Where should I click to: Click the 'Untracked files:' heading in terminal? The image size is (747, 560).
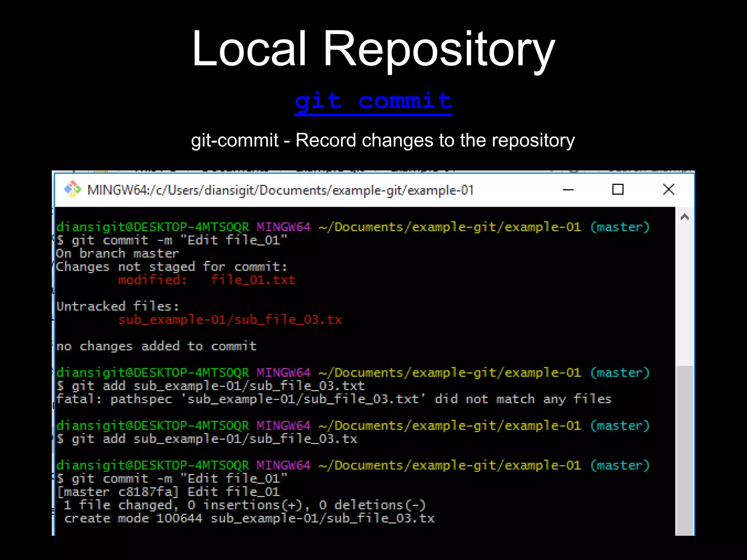[117, 306]
